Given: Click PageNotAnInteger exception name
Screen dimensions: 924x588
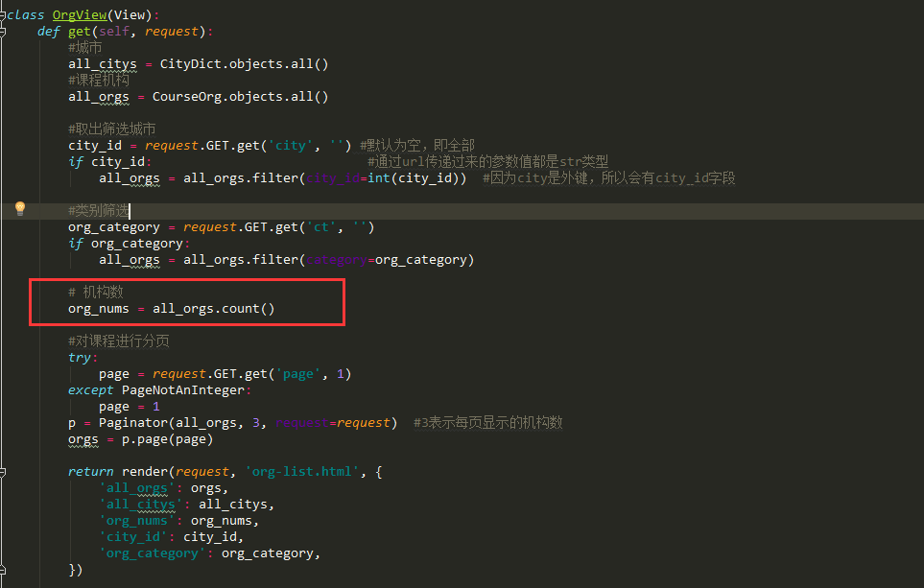Looking at the screenshot, I should pos(182,390).
